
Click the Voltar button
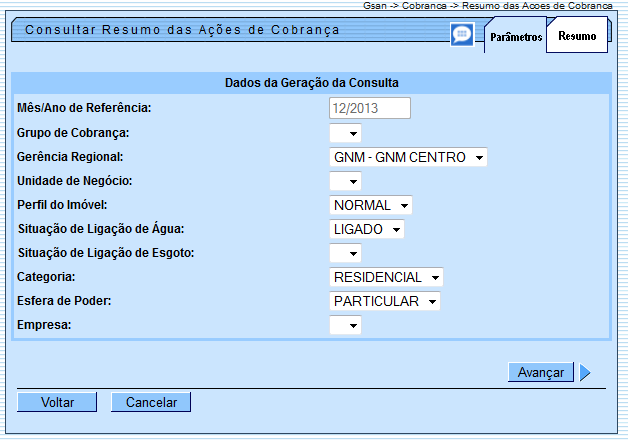click(x=57, y=402)
